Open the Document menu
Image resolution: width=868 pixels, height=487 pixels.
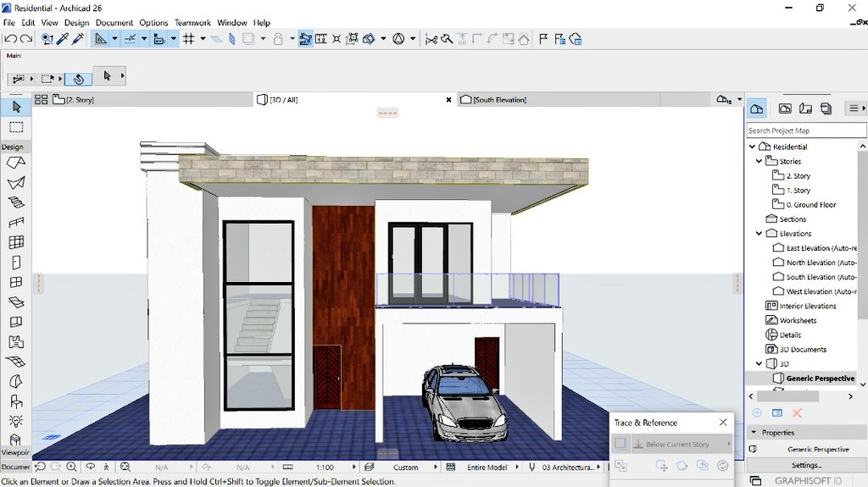[x=114, y=23]
